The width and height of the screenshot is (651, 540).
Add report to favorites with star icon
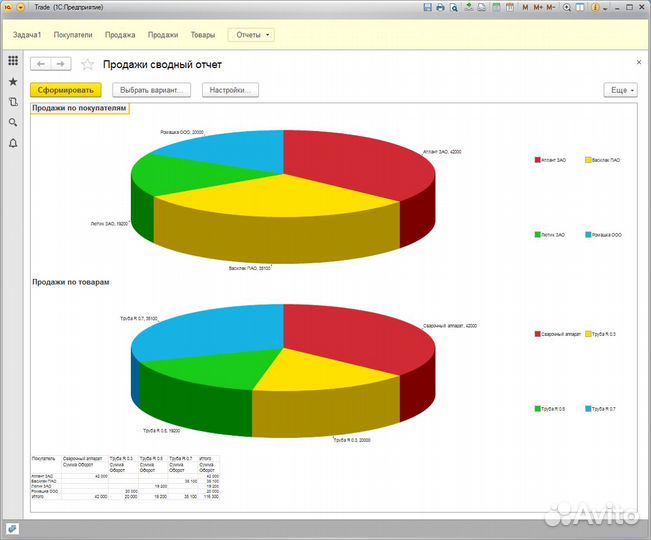click(x=87, y=64)
